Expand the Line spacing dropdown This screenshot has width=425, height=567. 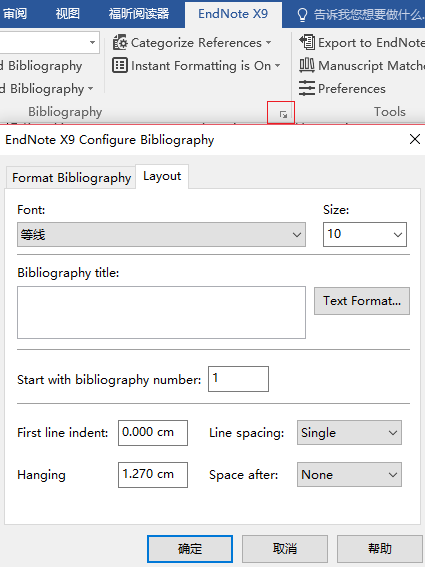349,432
